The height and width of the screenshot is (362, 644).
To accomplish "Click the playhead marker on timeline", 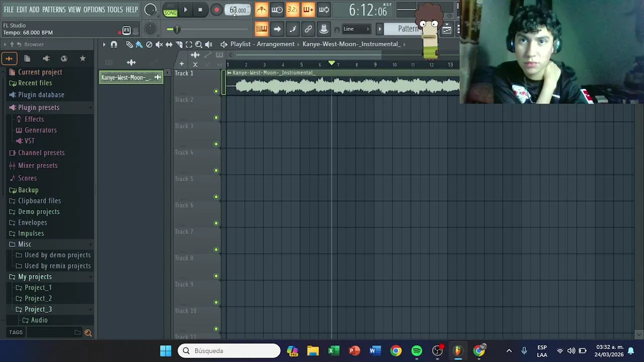I will tap(331, 63).
